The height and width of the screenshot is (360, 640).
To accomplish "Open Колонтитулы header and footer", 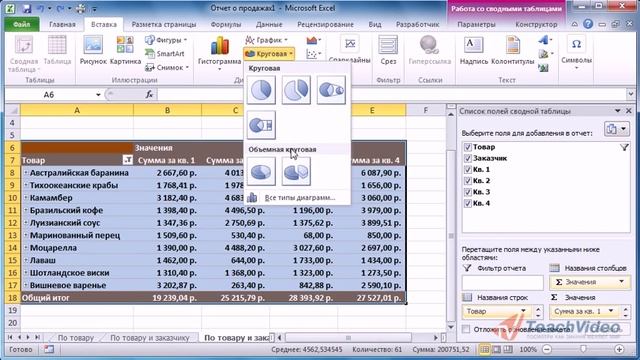I will click(513, 51).
